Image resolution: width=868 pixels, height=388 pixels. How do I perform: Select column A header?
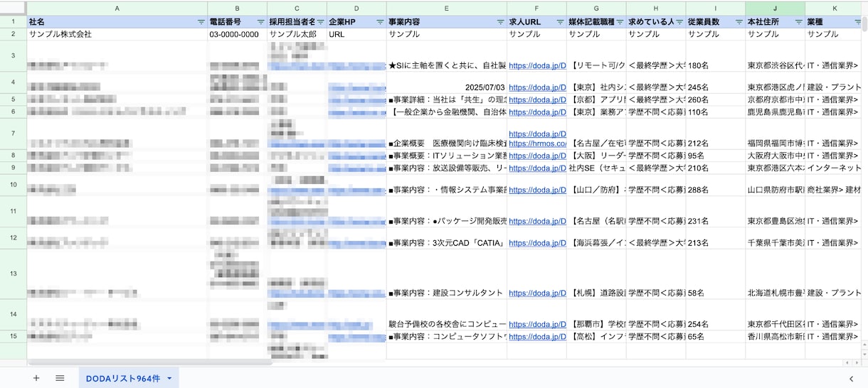coord(117,8)
